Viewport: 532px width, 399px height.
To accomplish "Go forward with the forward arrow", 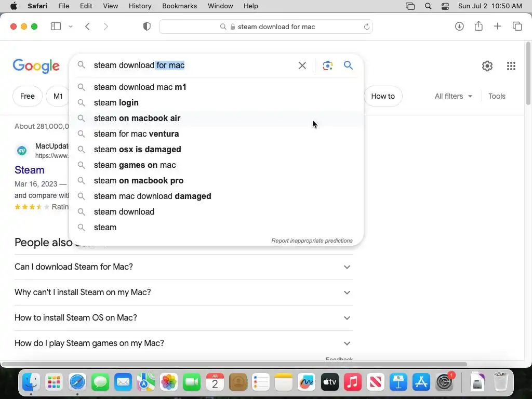I will pos(105,26).
